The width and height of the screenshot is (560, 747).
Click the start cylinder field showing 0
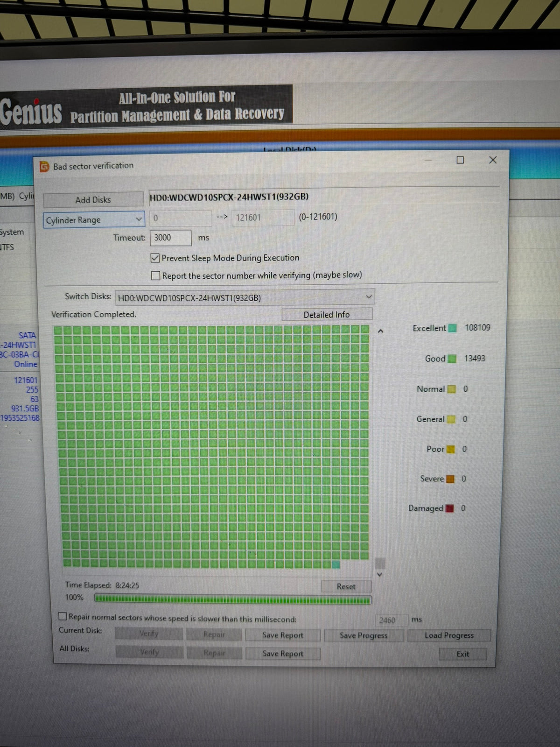(181, 218)
